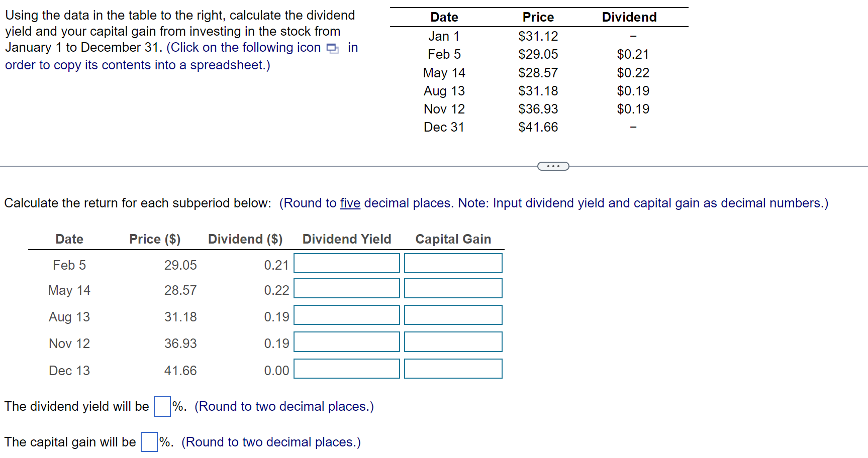Click the Price column header of the data table
Screen dimensions: 868x458
point(537,17)
